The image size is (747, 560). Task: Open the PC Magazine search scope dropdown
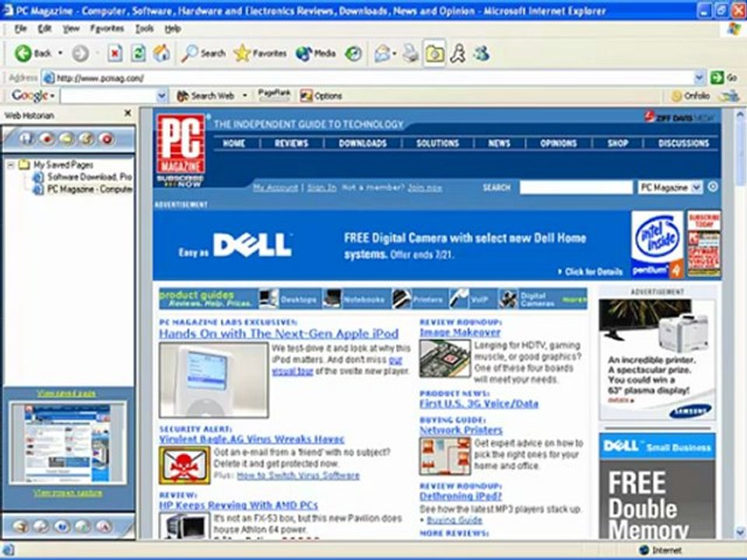click(x=696, y=187)
